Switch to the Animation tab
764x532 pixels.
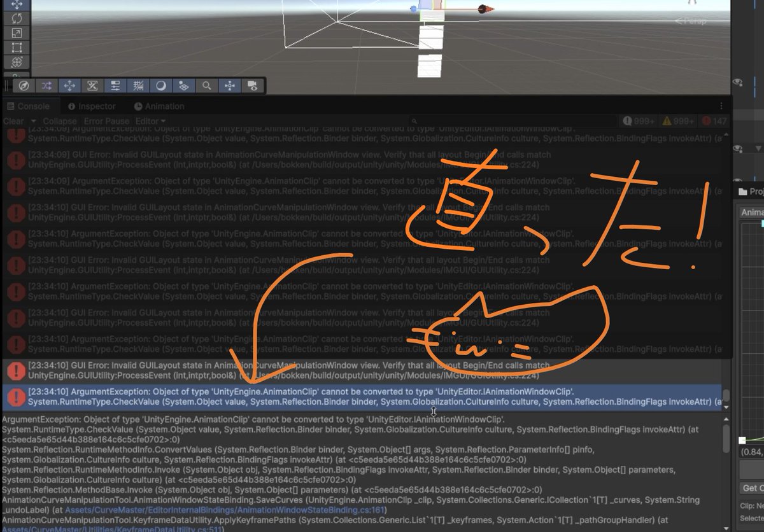pyautogui.click(x=159, y=106)
